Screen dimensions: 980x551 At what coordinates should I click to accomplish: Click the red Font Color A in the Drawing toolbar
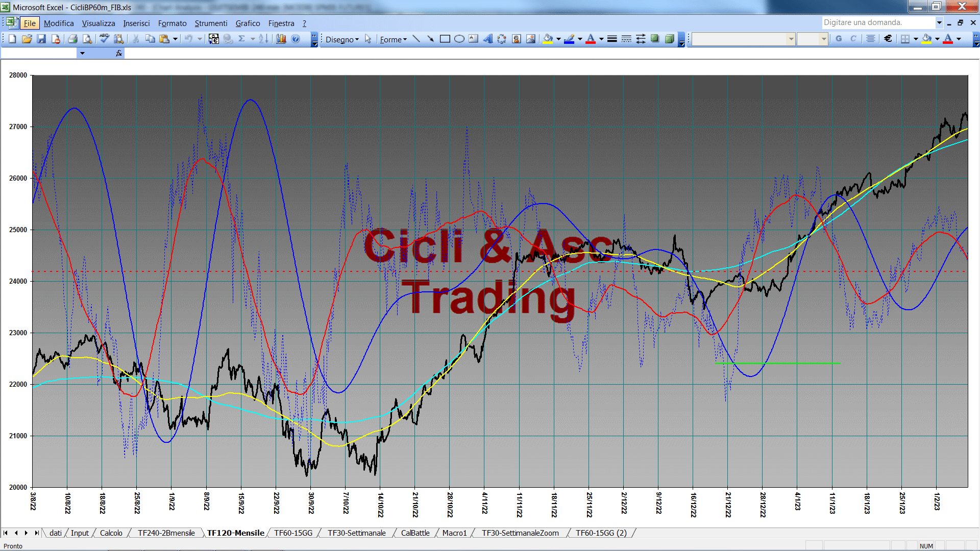(x=591, y=39)
